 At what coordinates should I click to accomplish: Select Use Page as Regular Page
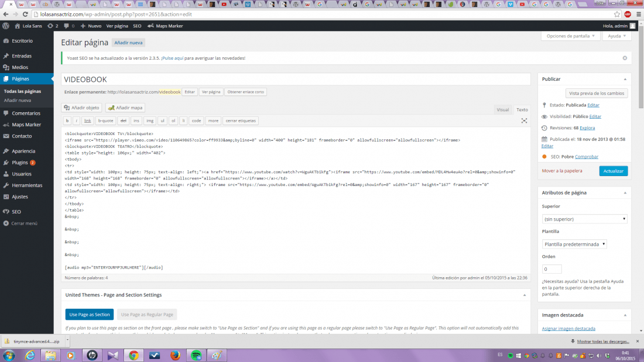147,315
